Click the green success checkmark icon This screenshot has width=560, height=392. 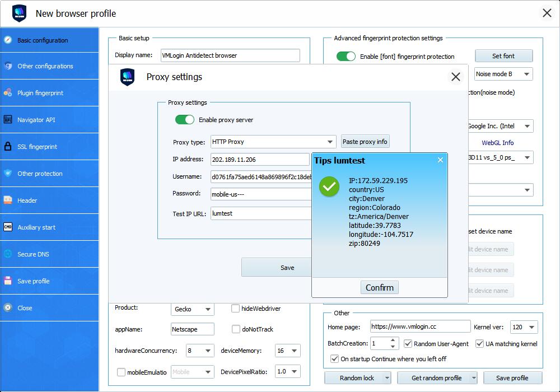[329, 186]
